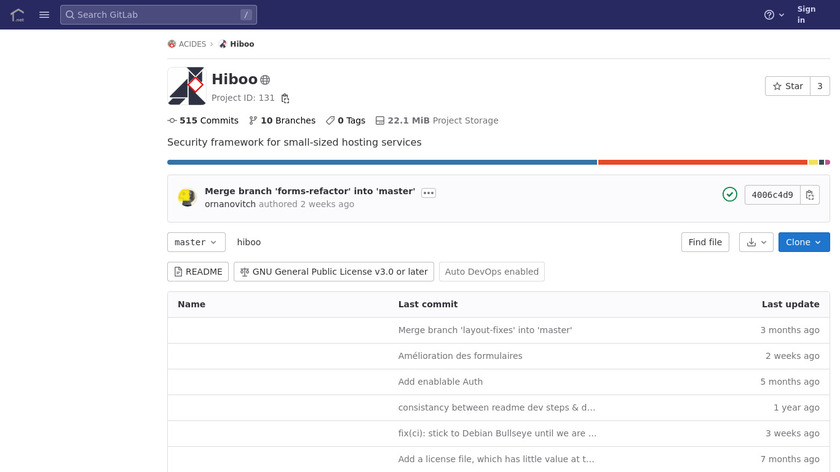840x472 pixels.
Task: Open the 515 Commits page
Action: click(x=203, y=121)
